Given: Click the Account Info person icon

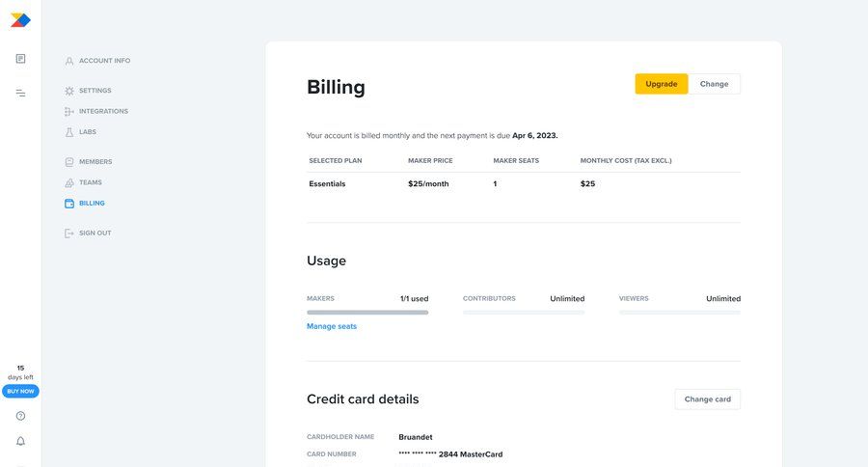Looking at the screenshot, I should [x=69, y=61].
